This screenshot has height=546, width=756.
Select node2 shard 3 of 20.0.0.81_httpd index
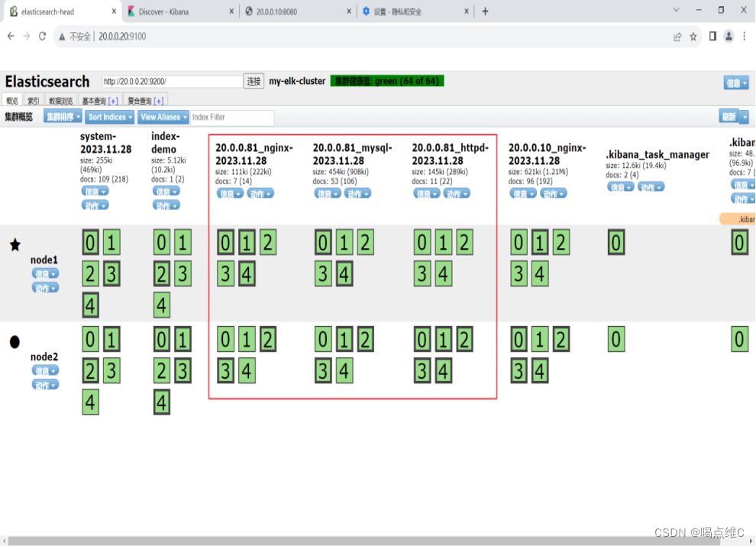422,371
